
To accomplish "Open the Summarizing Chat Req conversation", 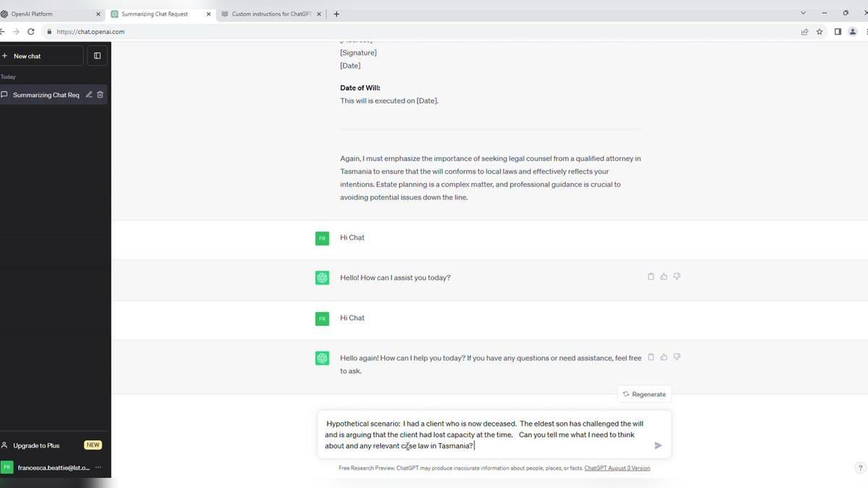I will pos(46,95).
